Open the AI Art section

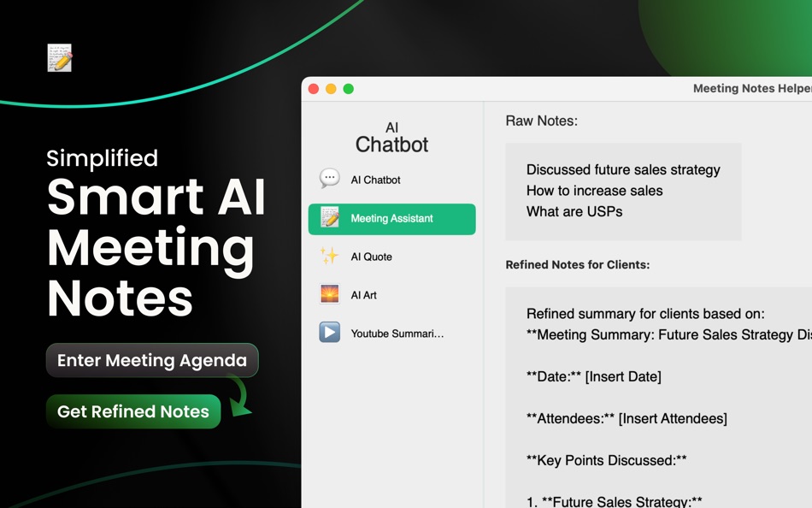(x=392, y=295)
